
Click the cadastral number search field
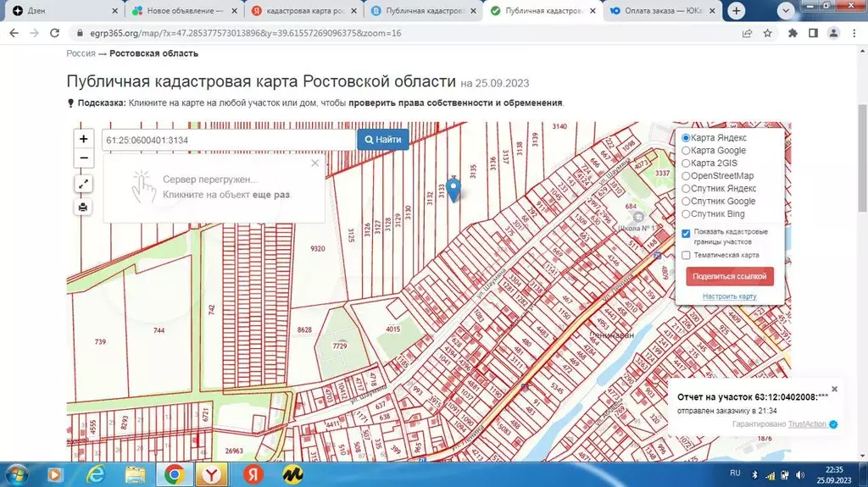point(227,140)
